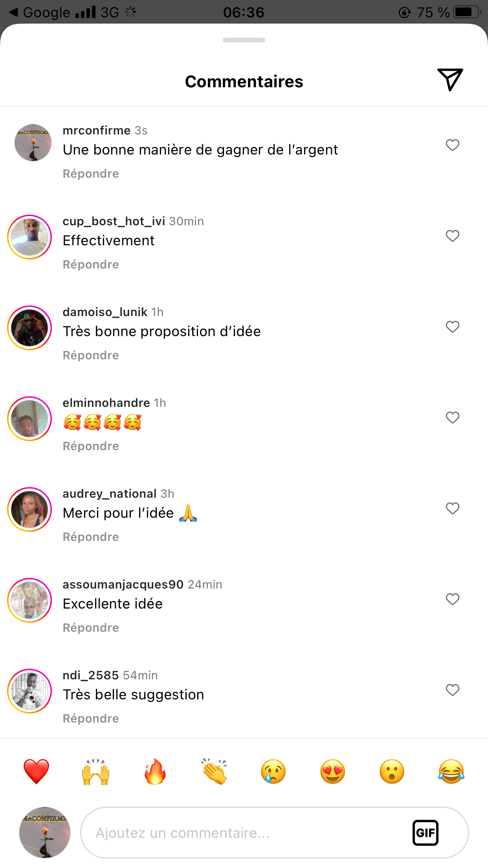Insert the raised hands emoji
This screenshot has width=488, height=868.
95,771
